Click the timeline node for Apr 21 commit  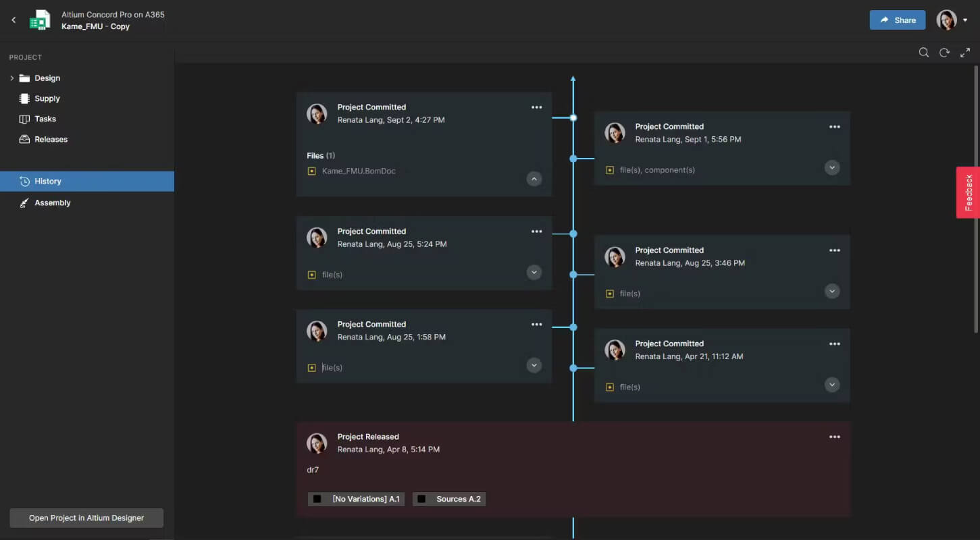[x=573, y=369]
